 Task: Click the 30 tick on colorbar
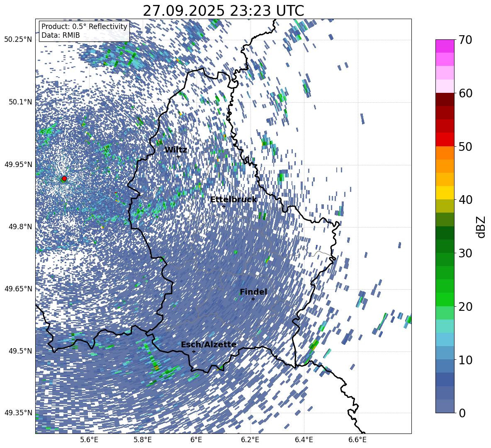466,253
